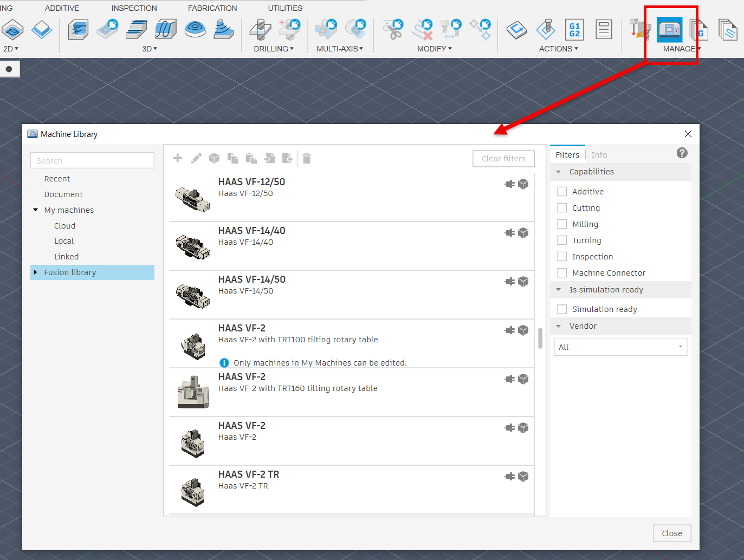This screenshot has width=744, height=560.
Task: Check the Simulation ready filter
Action: [562, 309]
